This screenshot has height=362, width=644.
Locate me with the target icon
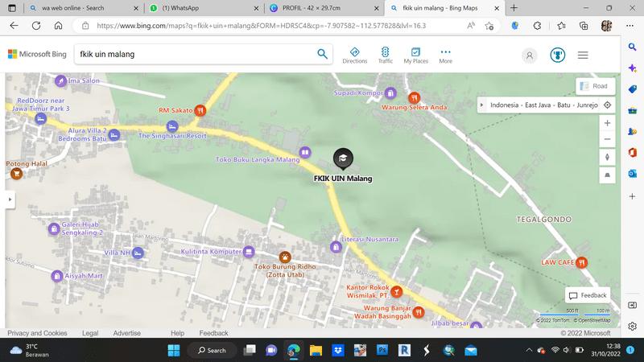click(x=608, y=105)
